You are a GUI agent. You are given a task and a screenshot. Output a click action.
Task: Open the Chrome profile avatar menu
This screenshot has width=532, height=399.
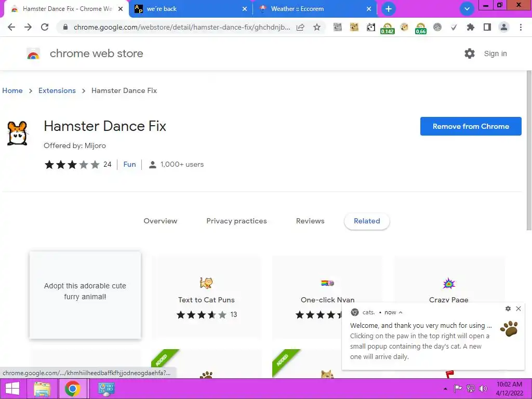[x=504, y=27]
